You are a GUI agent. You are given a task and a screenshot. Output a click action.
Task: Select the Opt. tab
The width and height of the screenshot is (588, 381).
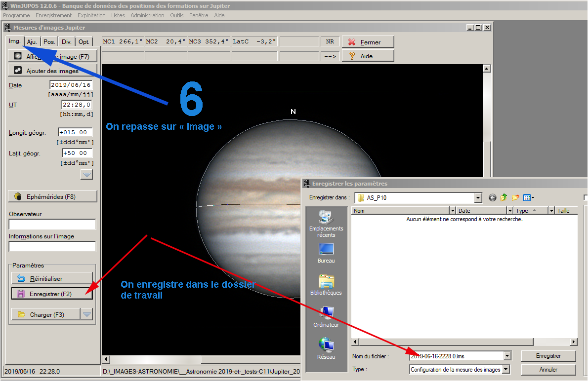click(x=84, y=41)
